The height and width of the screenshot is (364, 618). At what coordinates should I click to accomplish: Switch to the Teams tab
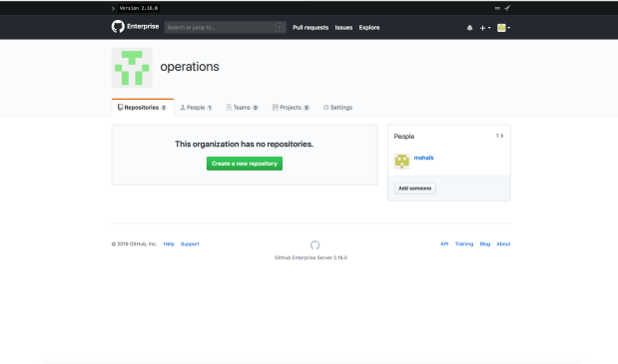click(242, 108)
